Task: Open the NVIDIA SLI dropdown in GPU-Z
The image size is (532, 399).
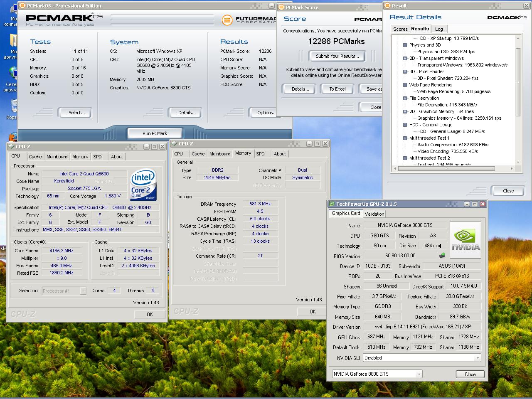Action: [x=477, y=358]
